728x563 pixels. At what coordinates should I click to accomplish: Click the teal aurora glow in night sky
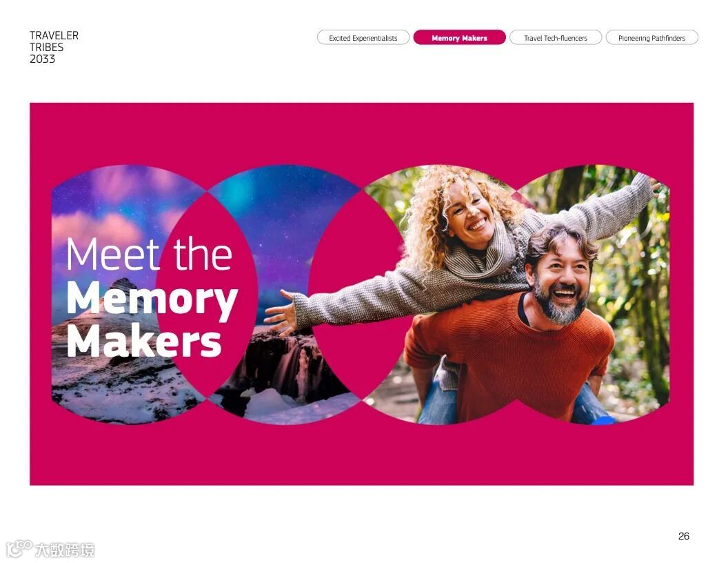(238, 192)
